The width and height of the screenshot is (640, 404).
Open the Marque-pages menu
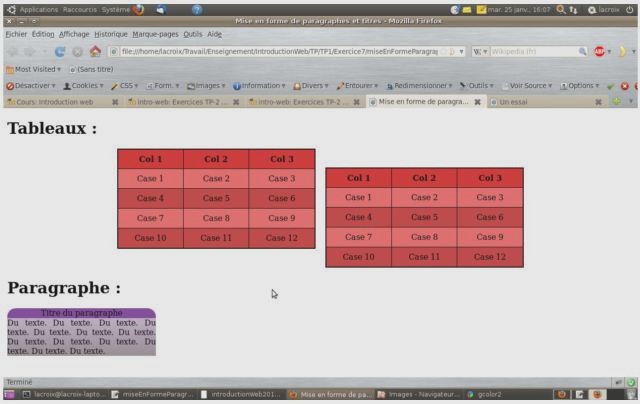point(155,34)
